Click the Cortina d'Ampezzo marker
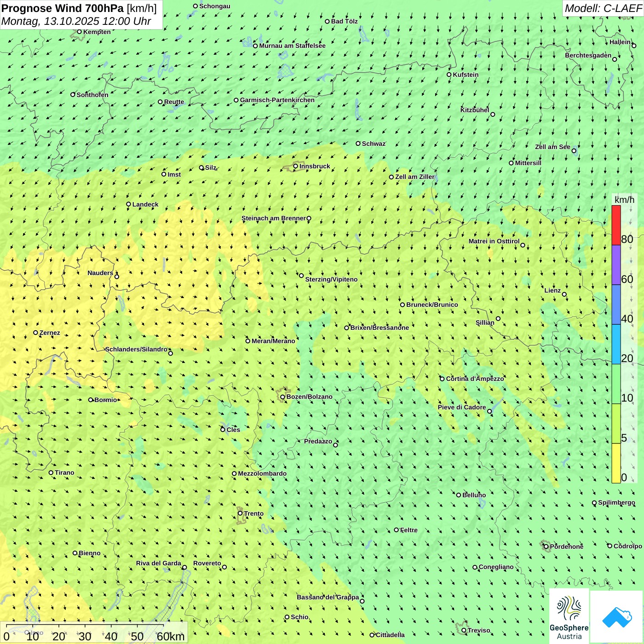 [443, 379]
